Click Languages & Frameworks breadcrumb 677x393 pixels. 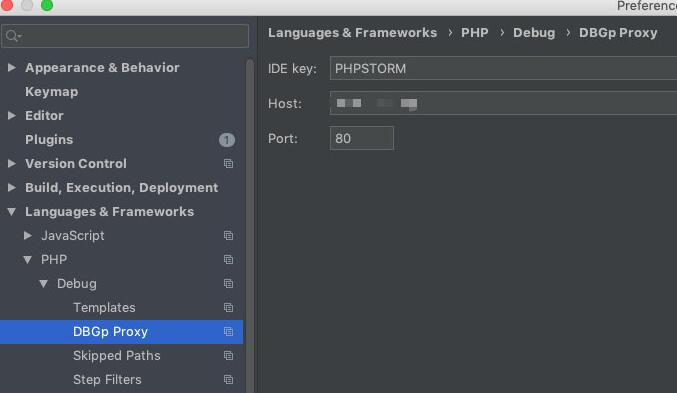tap(353, 33)
